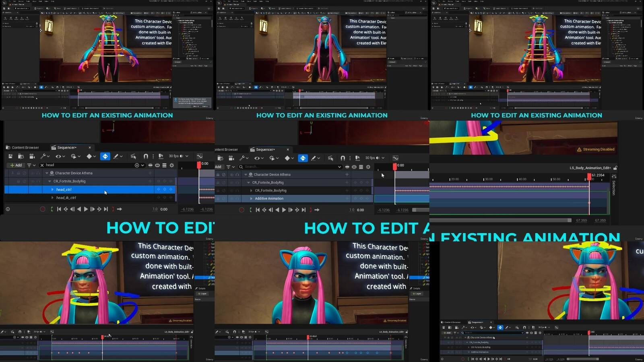The image size is (644, 362).
Task: Switch to Content Browser tab above the head-filtered sequencer
Action: 23,147
